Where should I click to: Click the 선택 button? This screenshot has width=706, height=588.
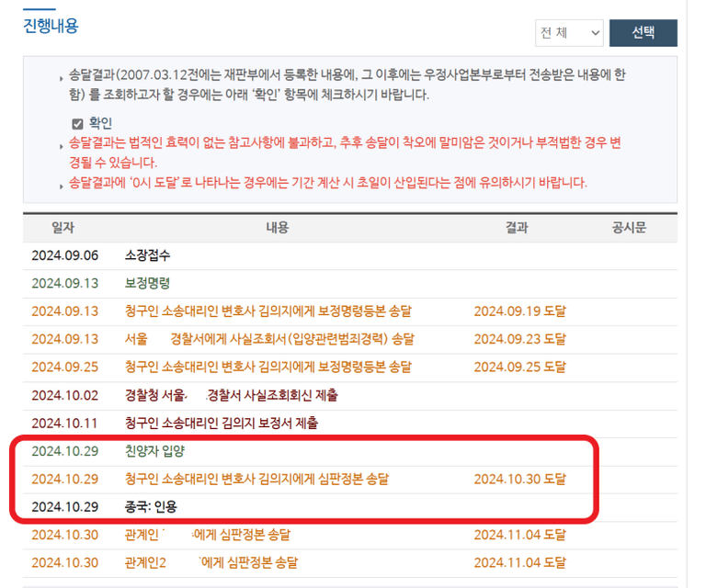(x=643, y=33)
